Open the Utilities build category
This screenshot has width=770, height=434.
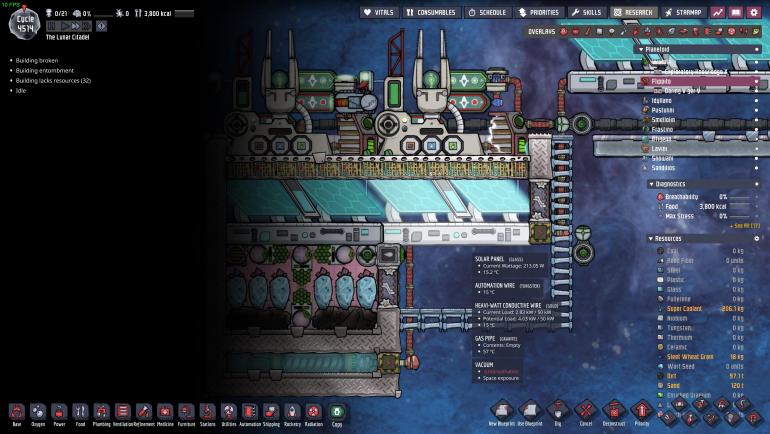pos(229,415)
